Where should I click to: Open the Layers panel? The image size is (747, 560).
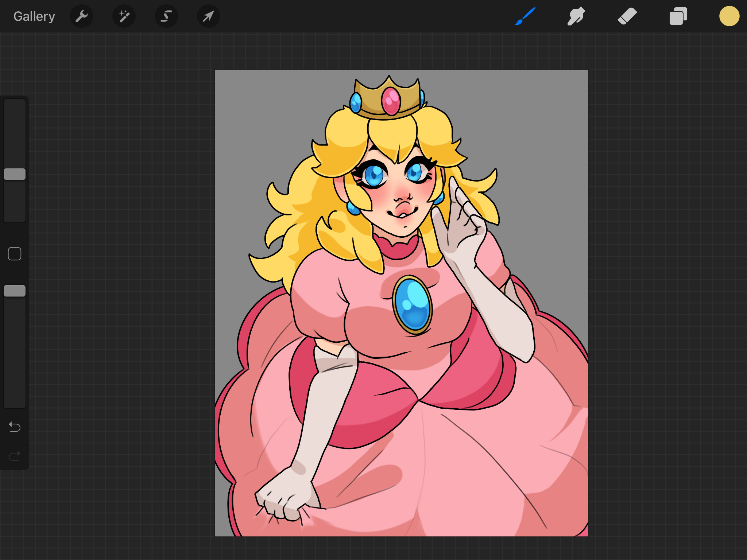[678, 16]
